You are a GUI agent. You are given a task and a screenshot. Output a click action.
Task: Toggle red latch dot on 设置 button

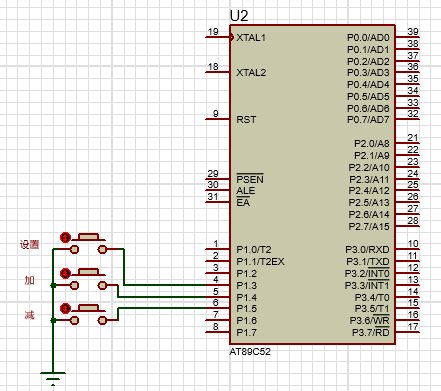(66, 237)
